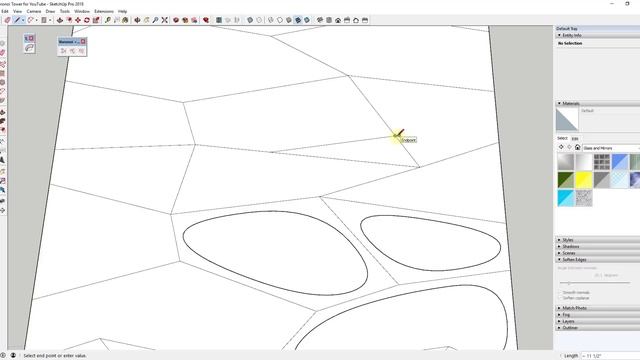This screenshot has height=360, width=640.
Task: Collapse the Materials panel
Action: pyautogui.click(x=560, y=104)
